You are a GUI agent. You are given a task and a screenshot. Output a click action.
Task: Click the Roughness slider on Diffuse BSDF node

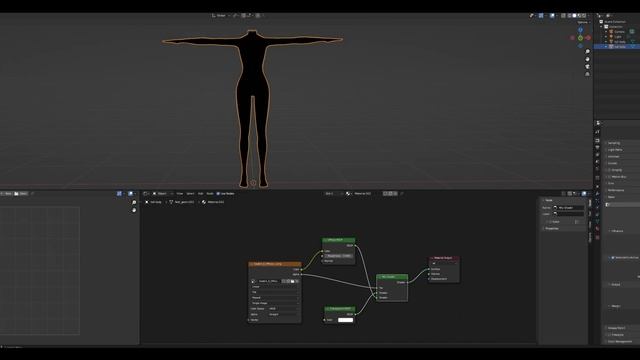tap(338, 256)
